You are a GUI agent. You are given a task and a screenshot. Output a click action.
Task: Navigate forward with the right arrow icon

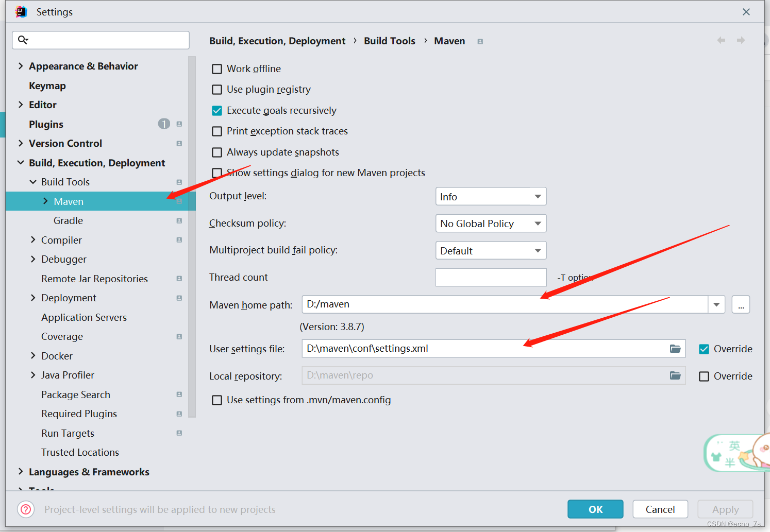pos(741,40)
